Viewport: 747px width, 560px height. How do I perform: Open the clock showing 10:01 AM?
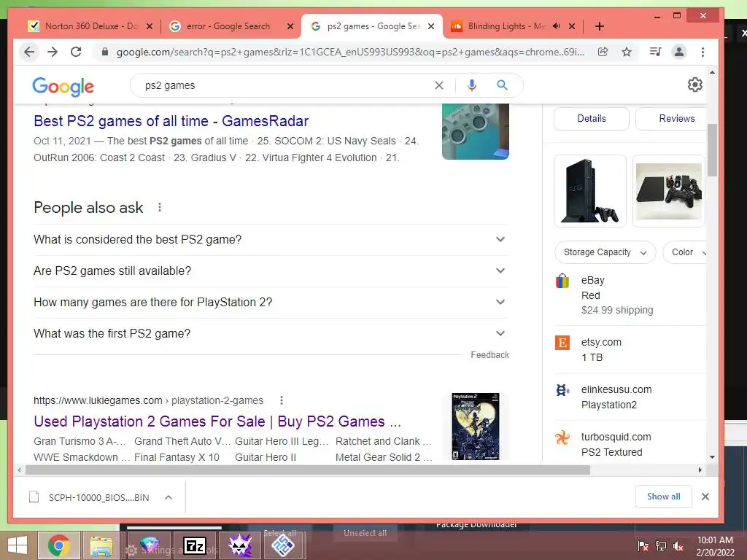715,546
